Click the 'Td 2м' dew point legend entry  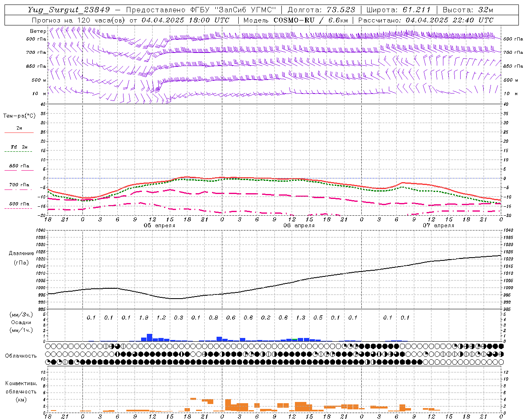[19, 147]
